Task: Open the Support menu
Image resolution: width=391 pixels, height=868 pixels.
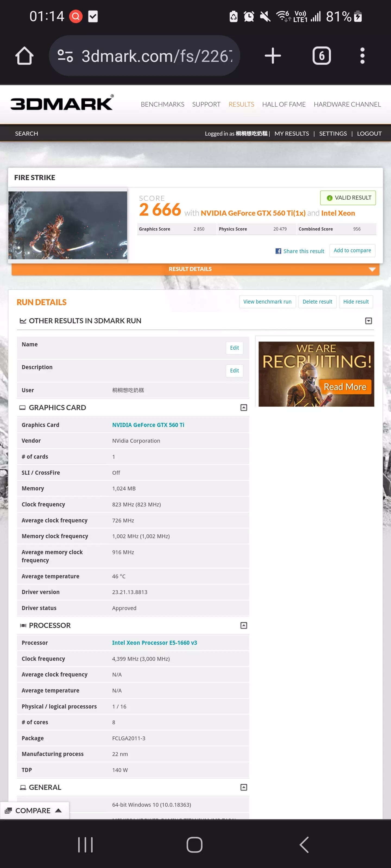Action: coord(206,104)
